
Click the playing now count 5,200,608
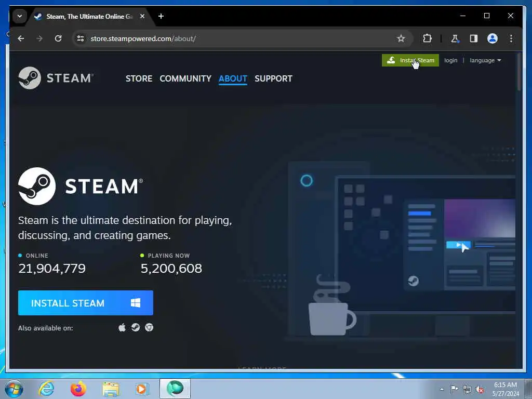[x=171, y=269]
